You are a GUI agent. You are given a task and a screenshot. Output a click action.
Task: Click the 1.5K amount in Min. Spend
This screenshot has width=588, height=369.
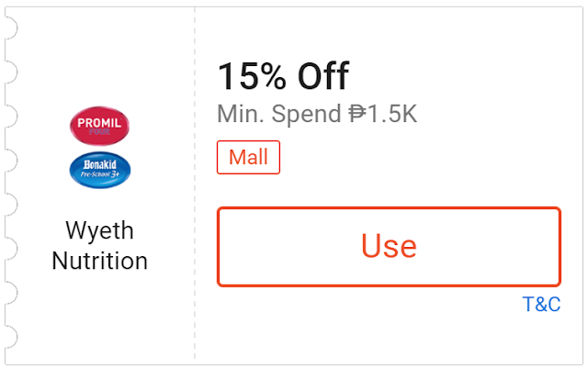(393, 115)
